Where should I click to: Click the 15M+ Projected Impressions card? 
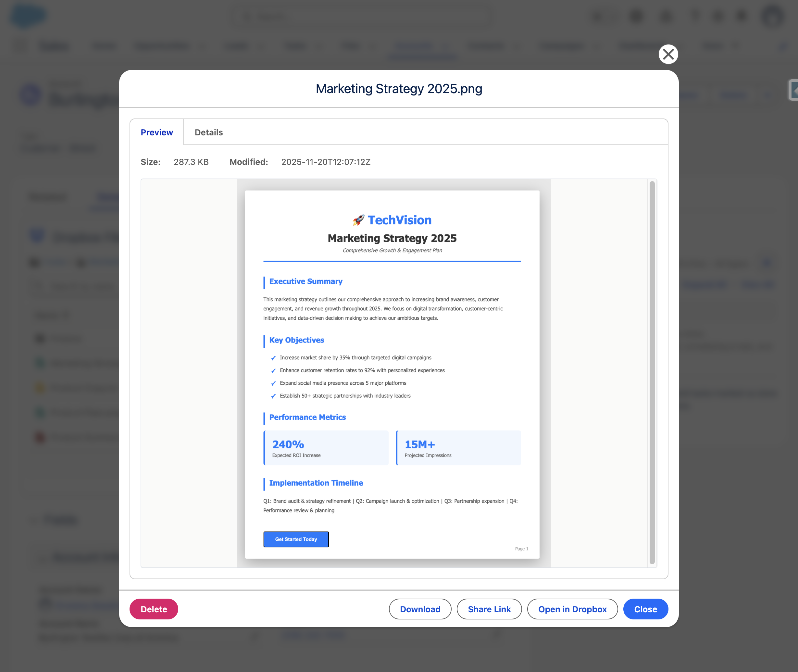pyautogui.click(x=459, y=448)
